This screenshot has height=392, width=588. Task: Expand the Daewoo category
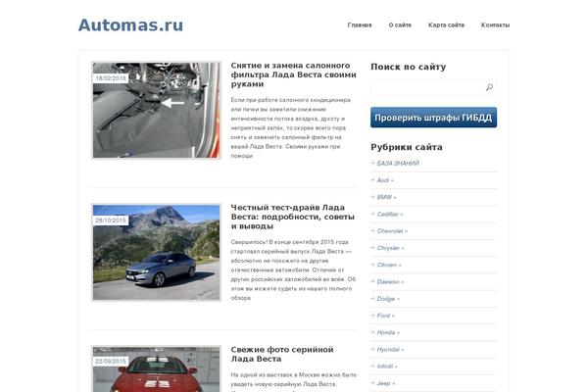point(390,281)
